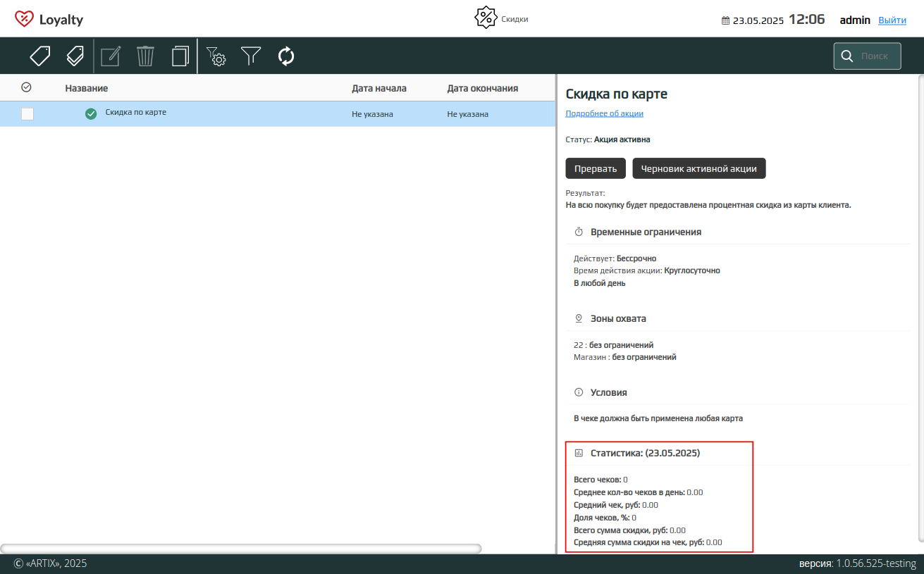Open the «Скидки» section at top center
Viewport: 924px width, 574px height.
point(501,18)
